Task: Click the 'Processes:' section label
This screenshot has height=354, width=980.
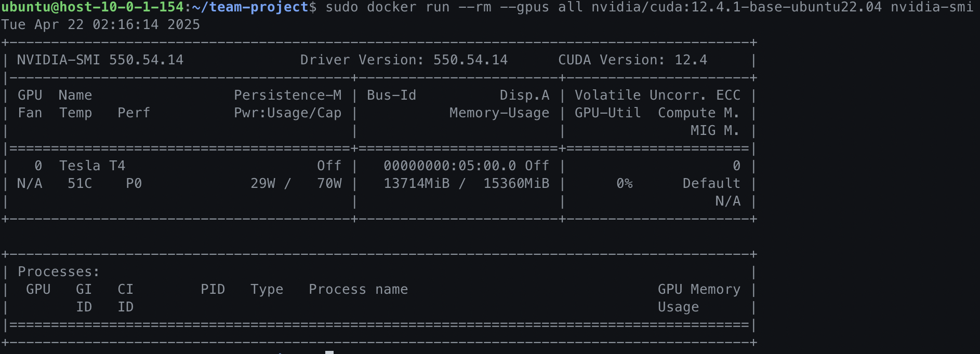Action: click(x=59, y=272)
